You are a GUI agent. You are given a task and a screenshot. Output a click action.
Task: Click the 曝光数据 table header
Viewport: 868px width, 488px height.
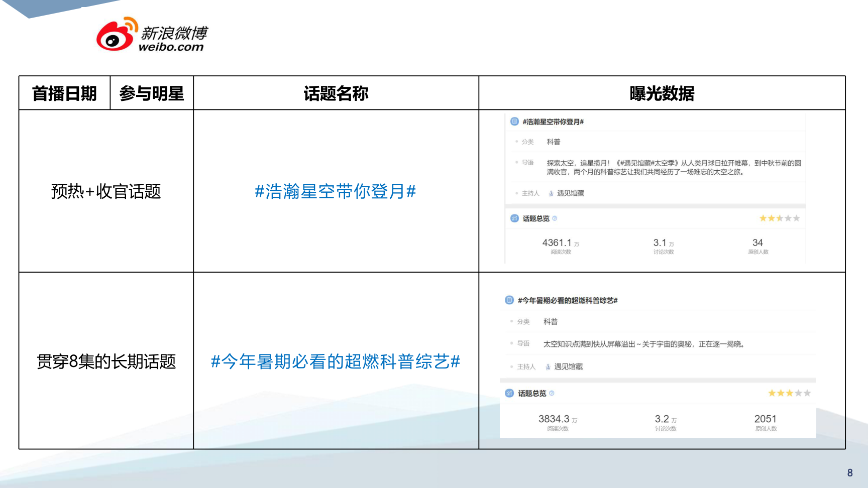coord(662,93)
